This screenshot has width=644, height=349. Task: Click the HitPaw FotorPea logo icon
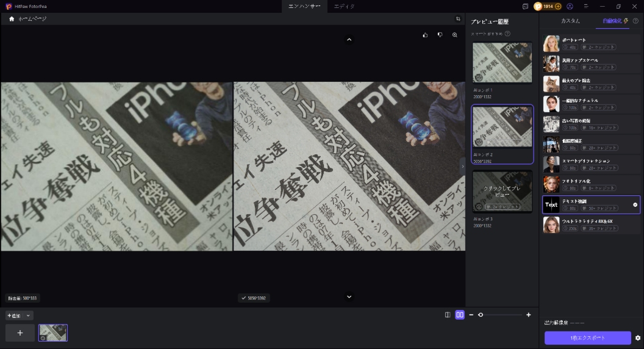9,6
